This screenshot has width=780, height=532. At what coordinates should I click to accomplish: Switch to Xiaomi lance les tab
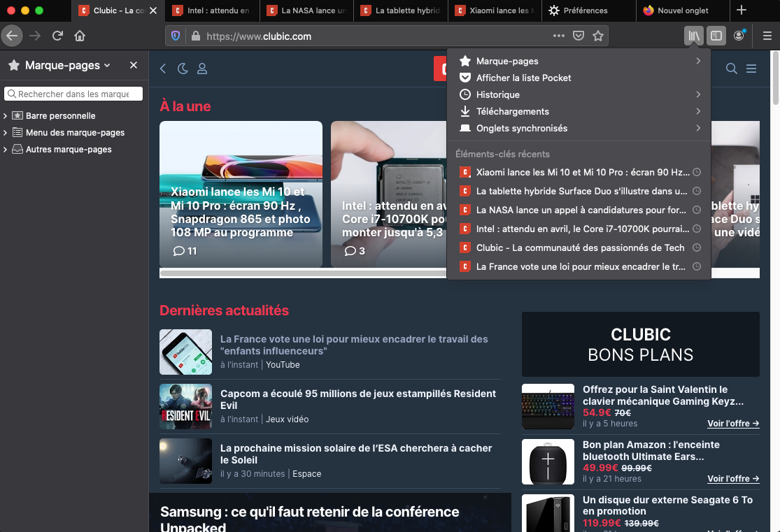[x=495, y=10]
